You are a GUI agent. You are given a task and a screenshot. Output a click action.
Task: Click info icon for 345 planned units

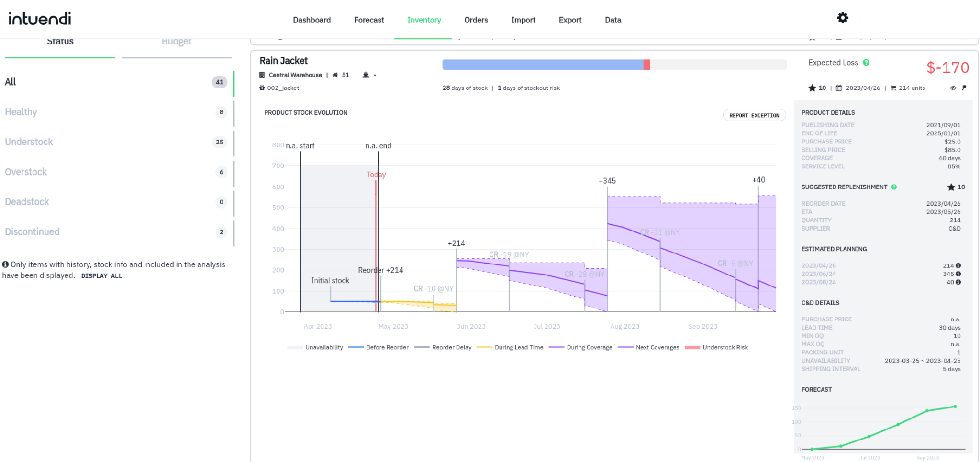pyautogui.click(x=958, y=274)
